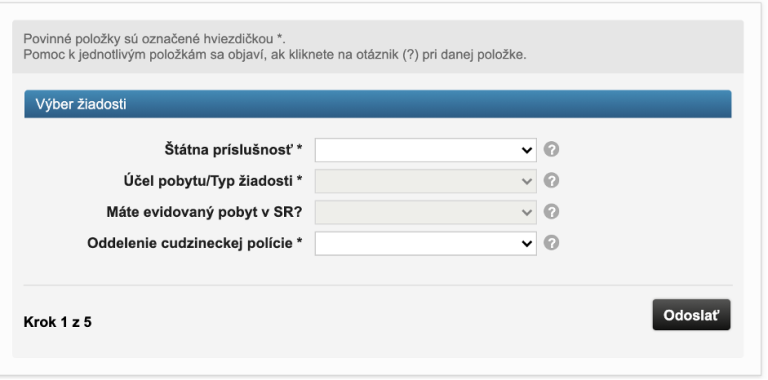This screenshot has width=768, height=380.
Task: Show help for Účel pobytu/Typ žiadosti
Action: click(551, 181)
